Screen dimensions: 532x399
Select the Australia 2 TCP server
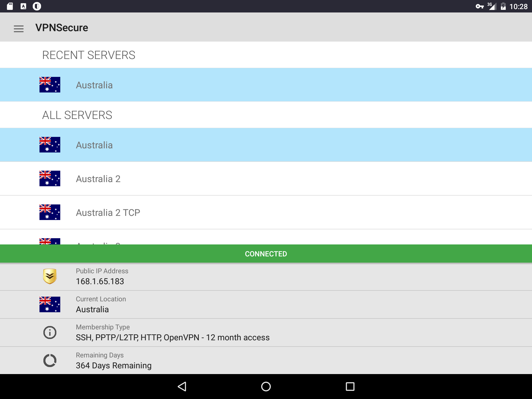click(266, 212)
